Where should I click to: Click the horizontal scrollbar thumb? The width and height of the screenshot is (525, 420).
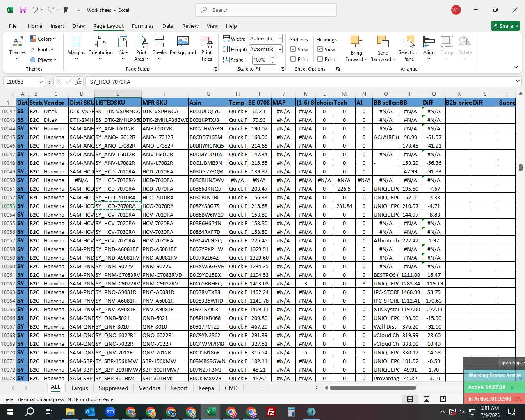tap(373, 388)
